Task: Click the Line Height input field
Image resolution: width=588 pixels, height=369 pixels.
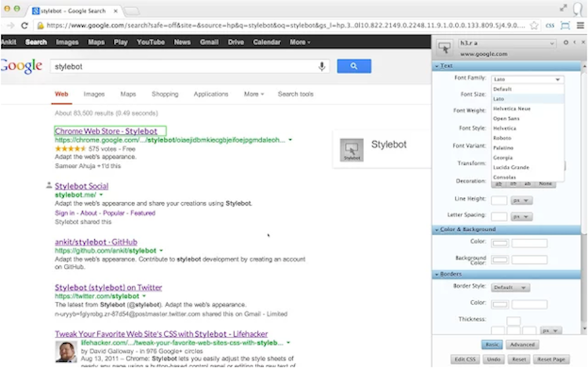Action: [x=499, y=201]
